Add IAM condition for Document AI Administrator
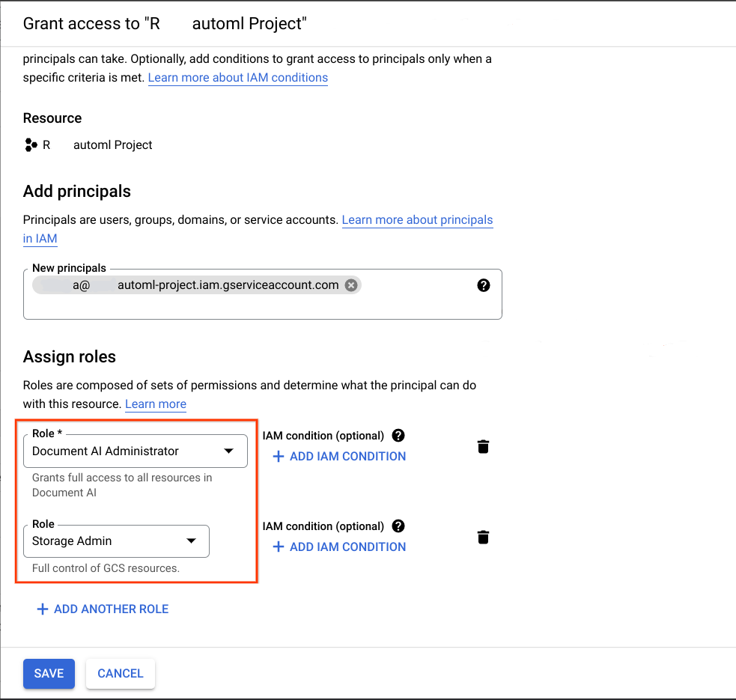The width and height of the screenshot is (736, 700). click(339, 457)
